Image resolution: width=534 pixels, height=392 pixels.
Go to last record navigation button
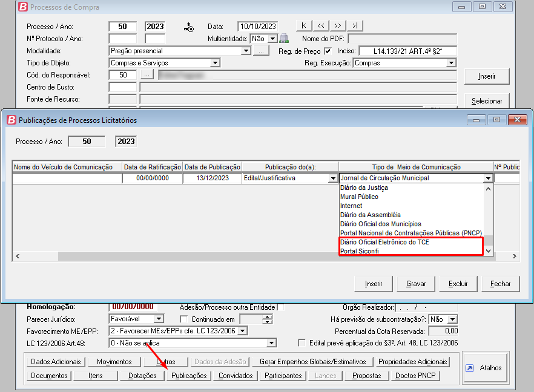point(355,26)
